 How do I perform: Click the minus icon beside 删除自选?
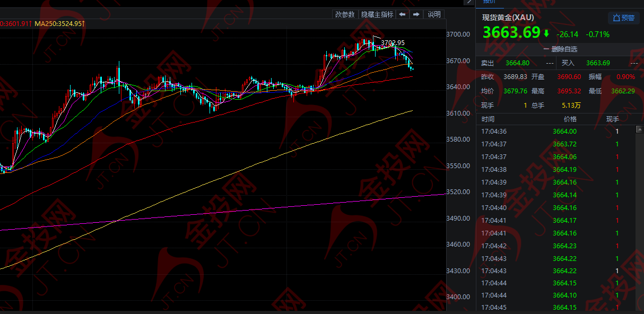pos(546,49)
